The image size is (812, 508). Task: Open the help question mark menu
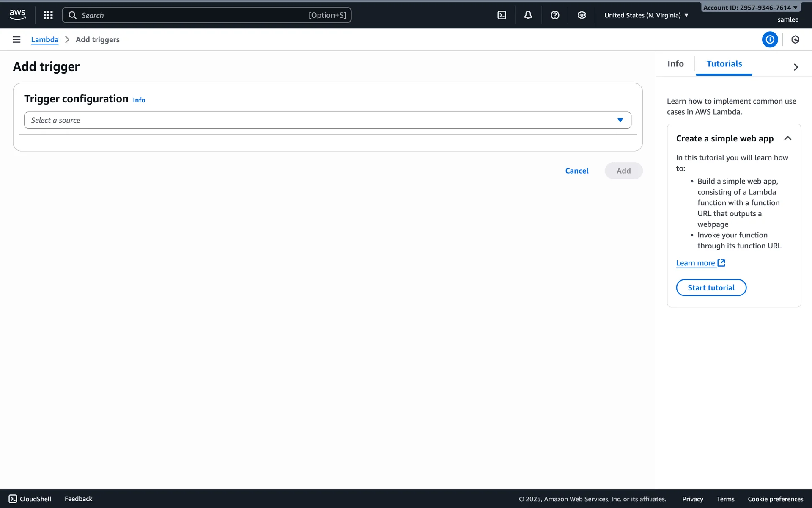click(555, 15)
